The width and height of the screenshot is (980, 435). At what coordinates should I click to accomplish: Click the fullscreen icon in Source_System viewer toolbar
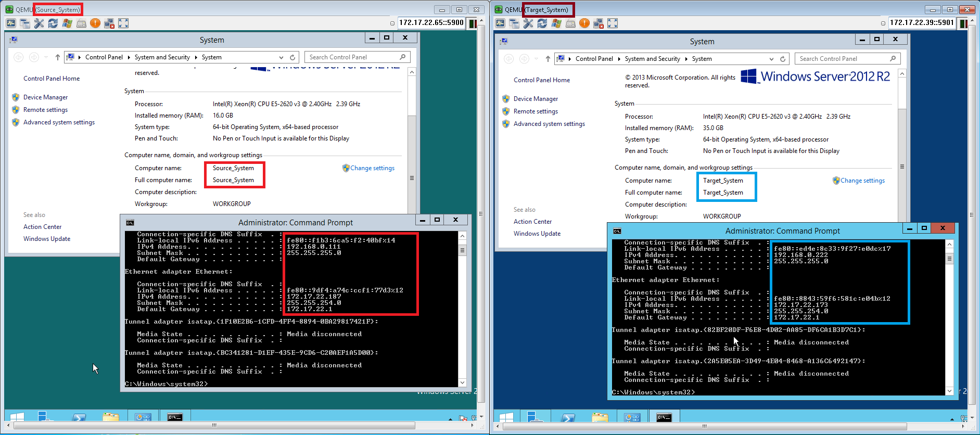[123, 23]
